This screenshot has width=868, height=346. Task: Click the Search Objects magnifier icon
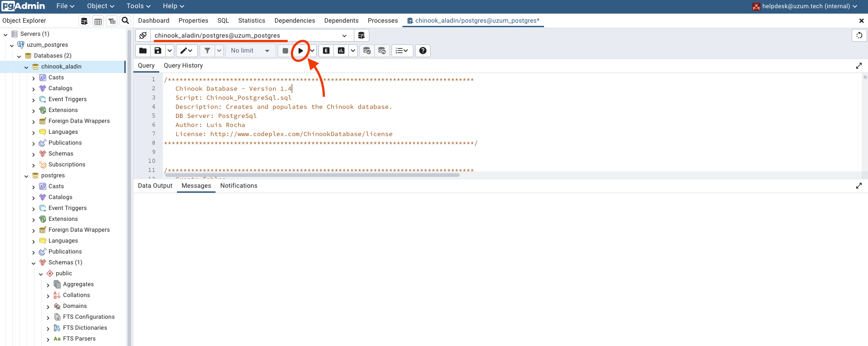pyautogui.click(x=126, y=21)
